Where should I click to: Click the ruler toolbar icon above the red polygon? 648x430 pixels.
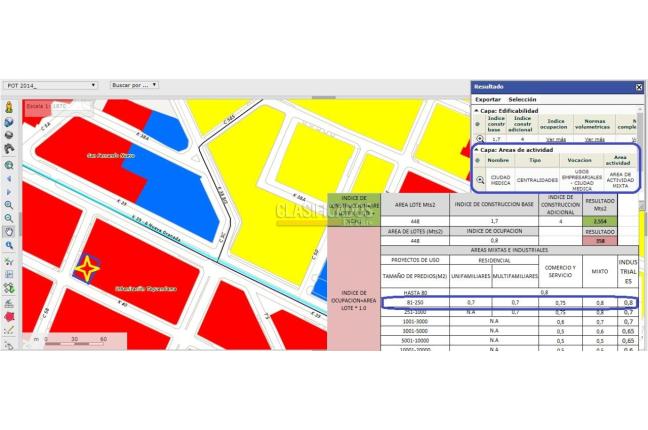[x=9, y=304]
